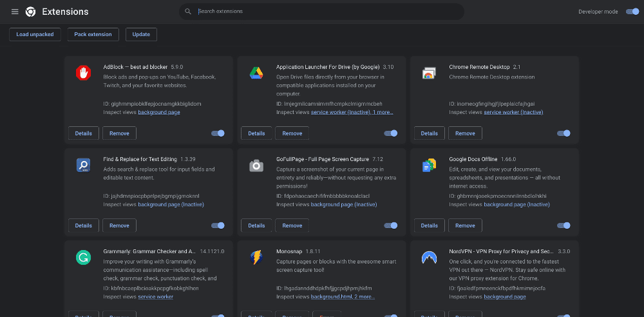This screenshot has height=317, width=644.
Task: Click AdBlock ID text
Action: pos(153,104)
